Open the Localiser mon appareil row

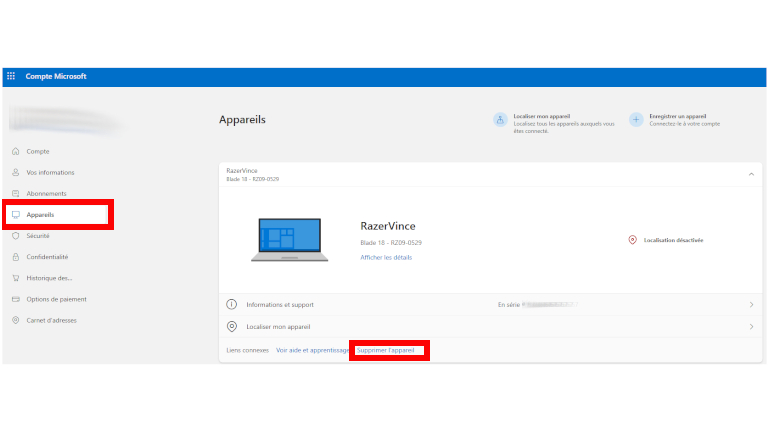490,327
